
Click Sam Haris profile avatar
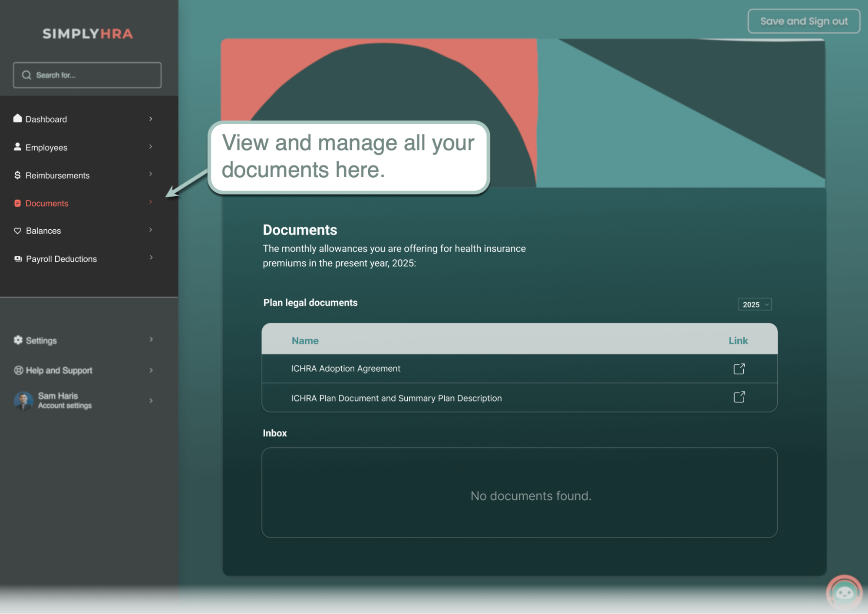(x=23, y=400)
